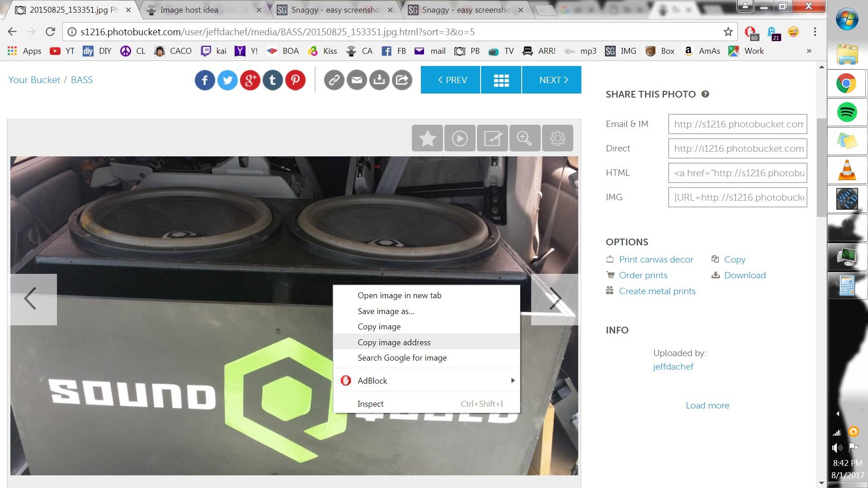
Task: Share photo on Twitter
Action: 227,80
